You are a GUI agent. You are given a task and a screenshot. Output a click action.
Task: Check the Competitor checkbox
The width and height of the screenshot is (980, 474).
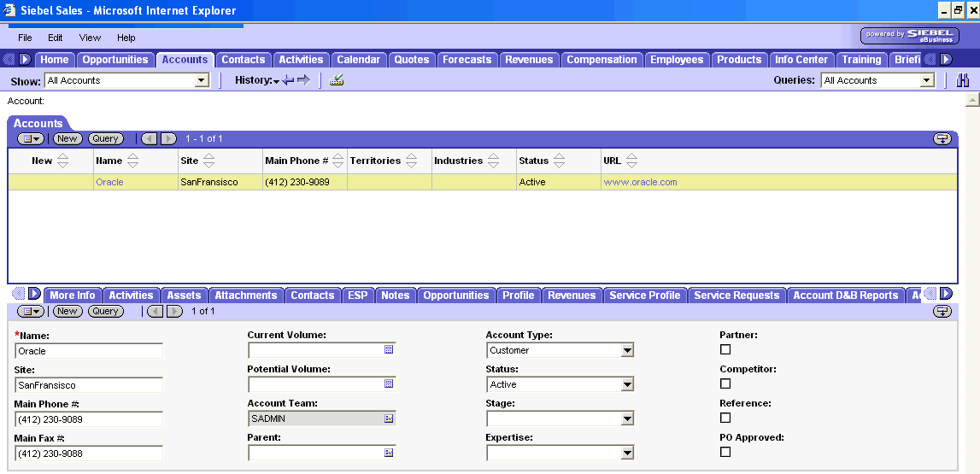pyautogui.click(x=725, y=383)
